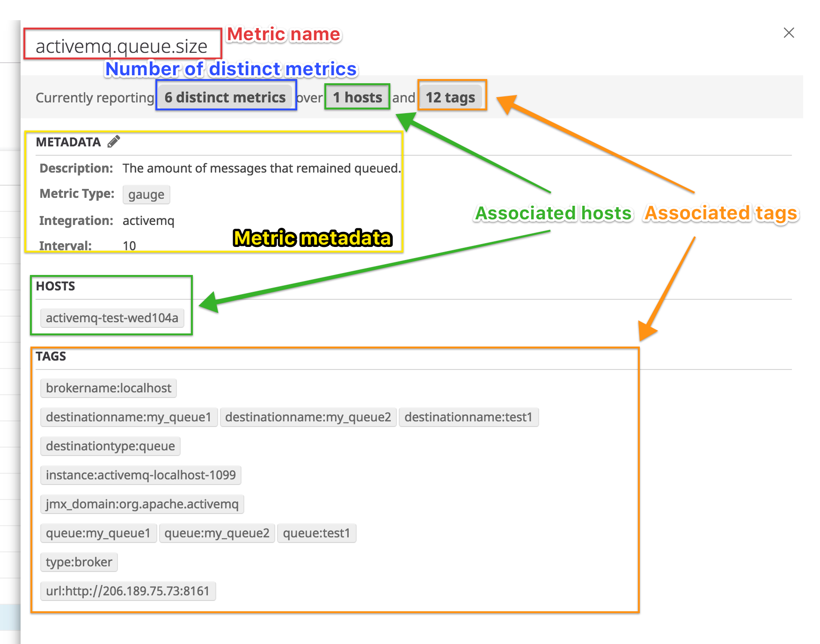820x644 pixels.
Task: Select the queue:my_queue1 tag
Action: [x=98, y=533]
